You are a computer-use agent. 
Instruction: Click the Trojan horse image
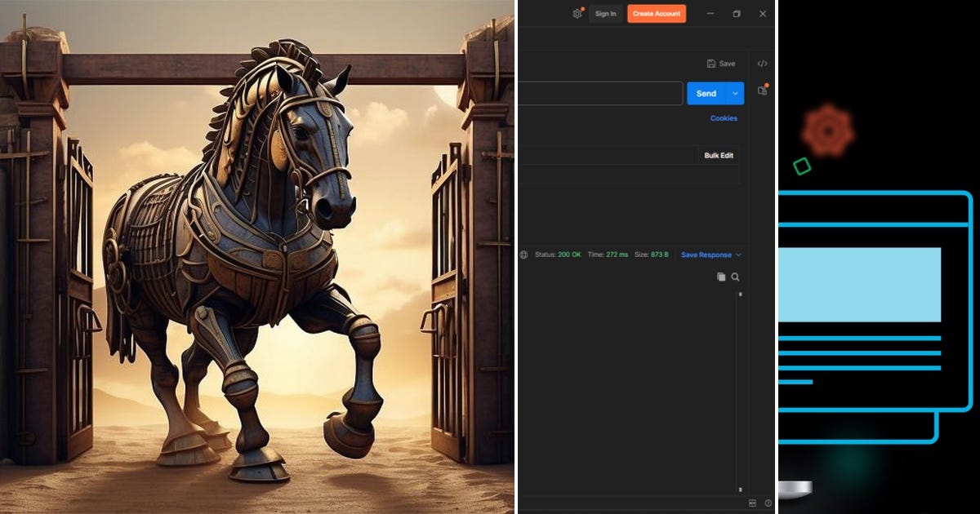(257, 257)
